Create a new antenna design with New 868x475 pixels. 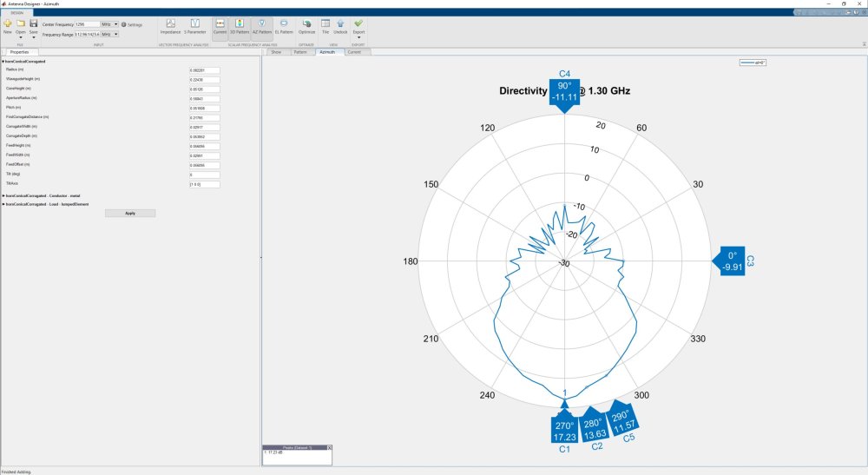coord(7,26)
